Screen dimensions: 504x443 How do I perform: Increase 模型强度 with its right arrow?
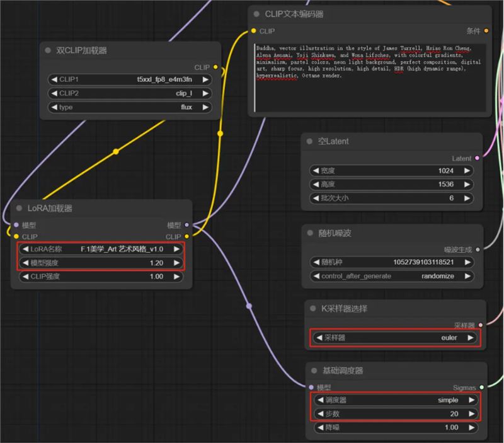(x=176, y=263)
